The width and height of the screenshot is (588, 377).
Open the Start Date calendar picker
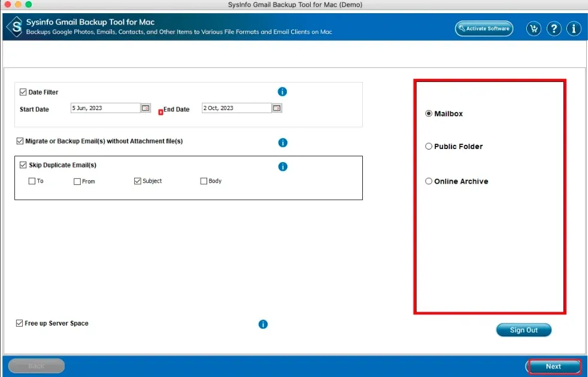tap(146, 108)
